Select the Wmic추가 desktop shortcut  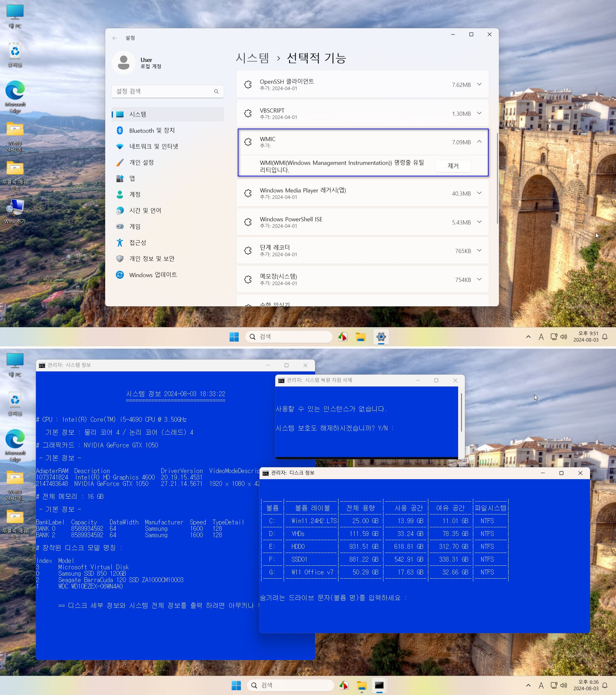[x=15, y=211]
